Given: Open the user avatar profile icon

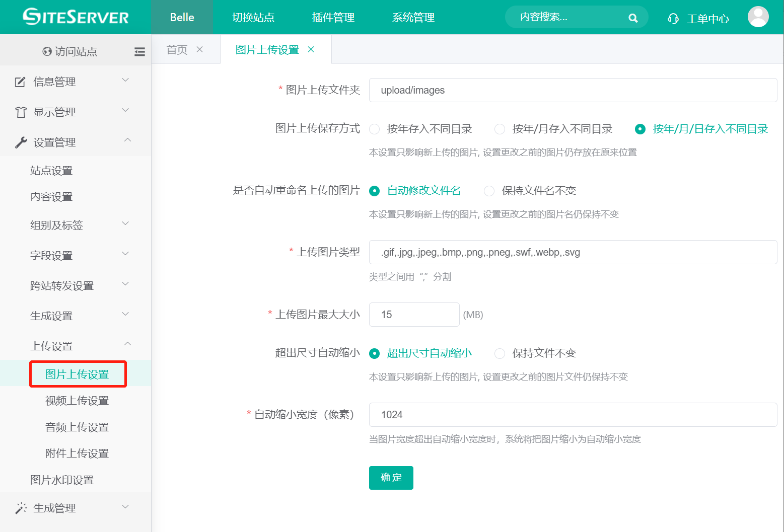Looking at the screenshot, I should [758, 17].
